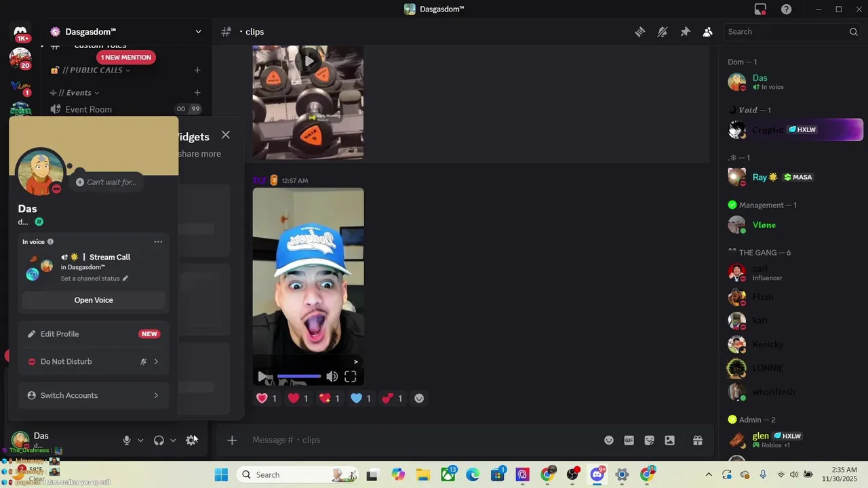Open the gift icon in message bar
This screenshot has width=868, height=488.
[697, 440]
